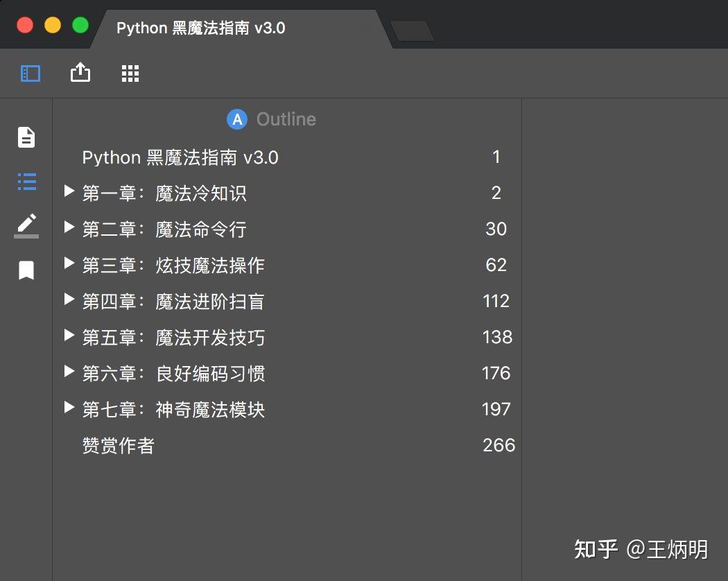Select the annotation pencil icon
Image resolution: width=728 pixels, height=581 pixels.
click(x=26, y=225)
